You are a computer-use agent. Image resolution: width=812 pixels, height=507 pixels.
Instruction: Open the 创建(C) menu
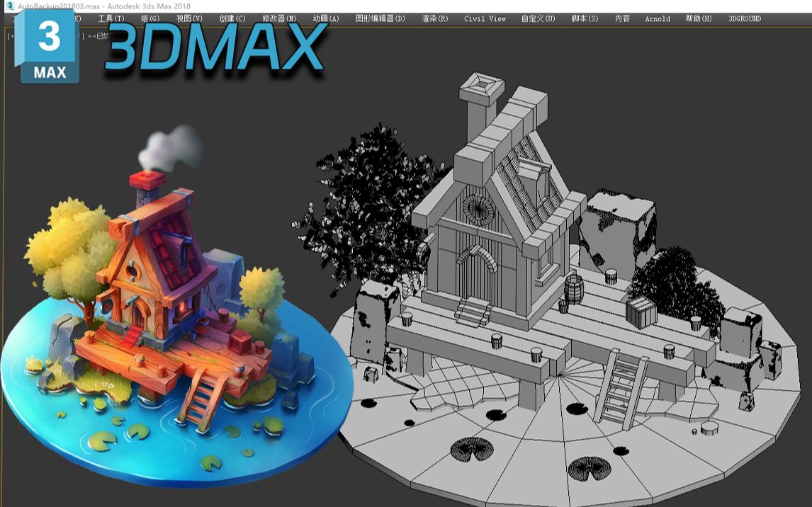(232, 18)
